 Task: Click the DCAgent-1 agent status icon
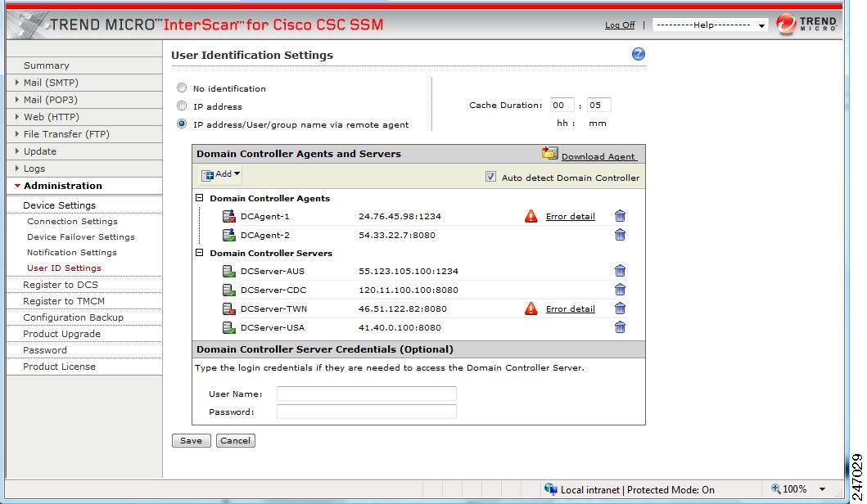pos(229,216)
